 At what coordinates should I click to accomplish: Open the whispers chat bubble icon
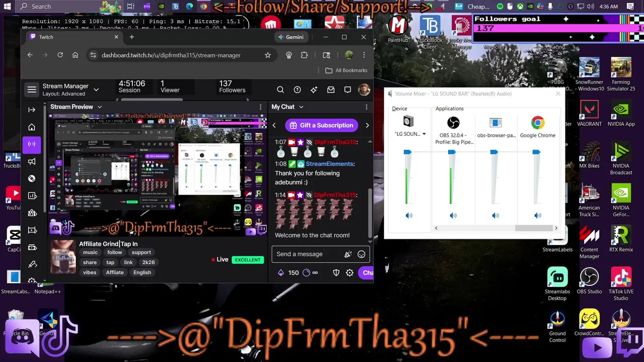point(348,89)
